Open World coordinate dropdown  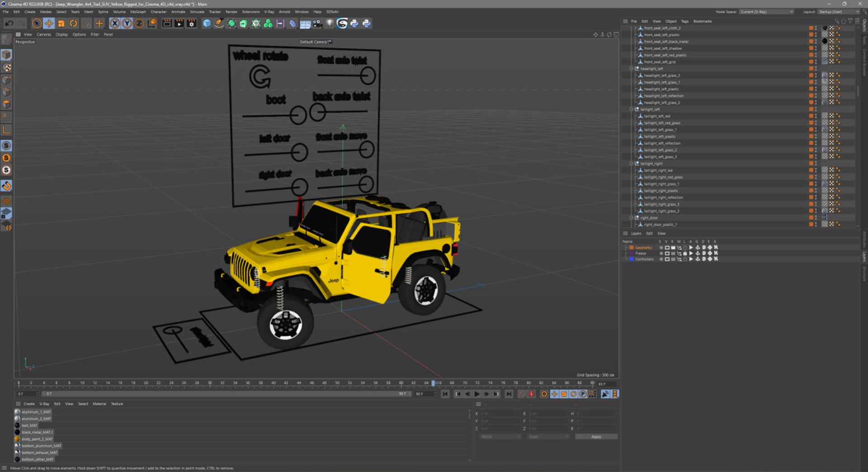click(500, 437)
